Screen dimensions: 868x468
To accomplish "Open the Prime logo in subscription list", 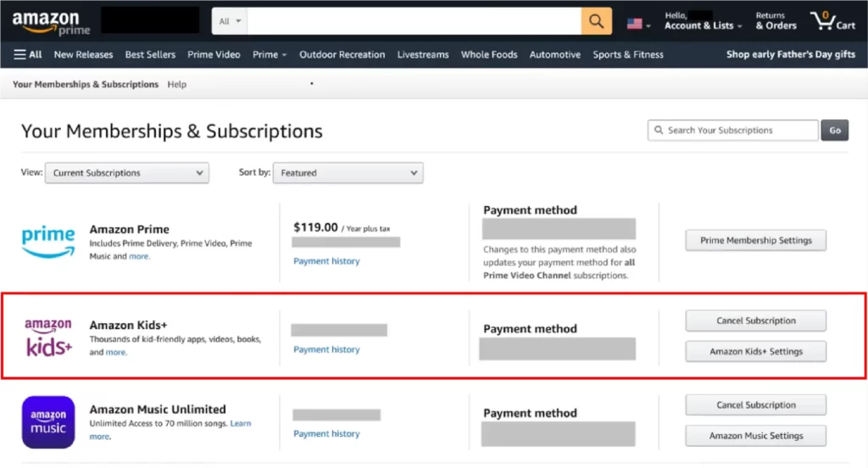I will click(x=48, y=242).
